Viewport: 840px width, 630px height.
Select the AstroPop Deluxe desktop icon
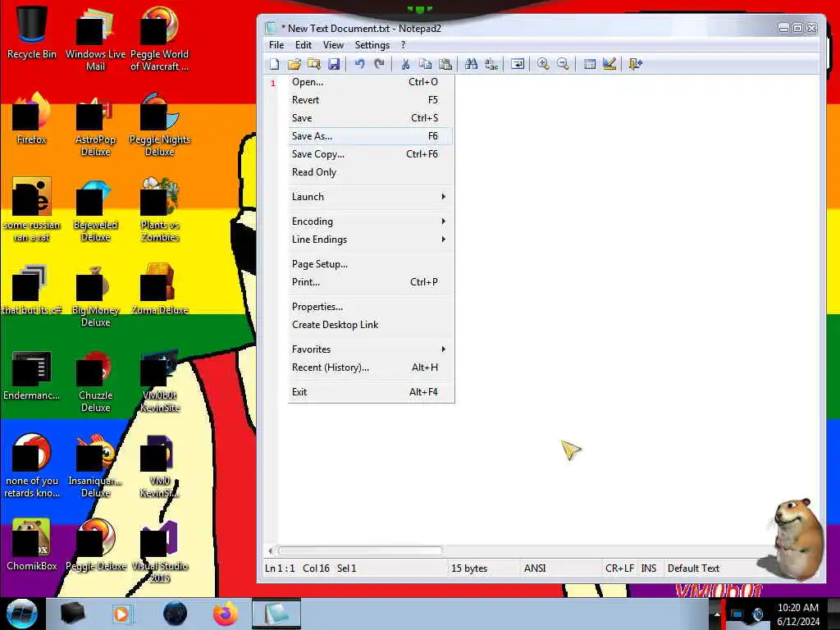coord(95,126)
